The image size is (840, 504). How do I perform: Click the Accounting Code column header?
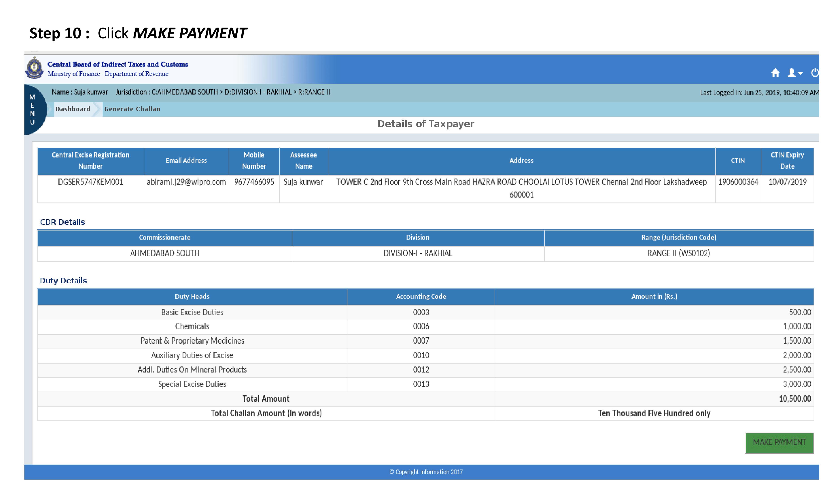(x=421, y=297)
